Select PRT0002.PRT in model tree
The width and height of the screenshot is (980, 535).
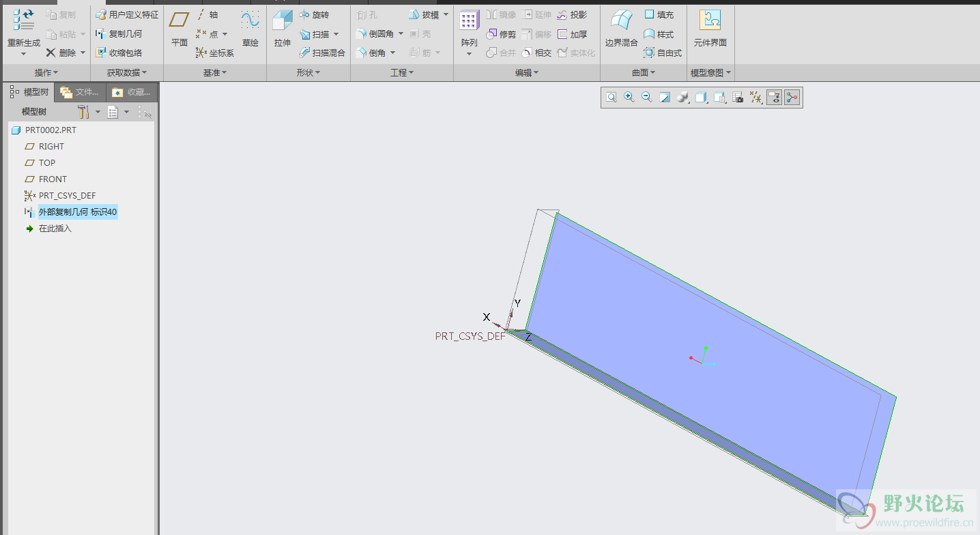(44, 130)
